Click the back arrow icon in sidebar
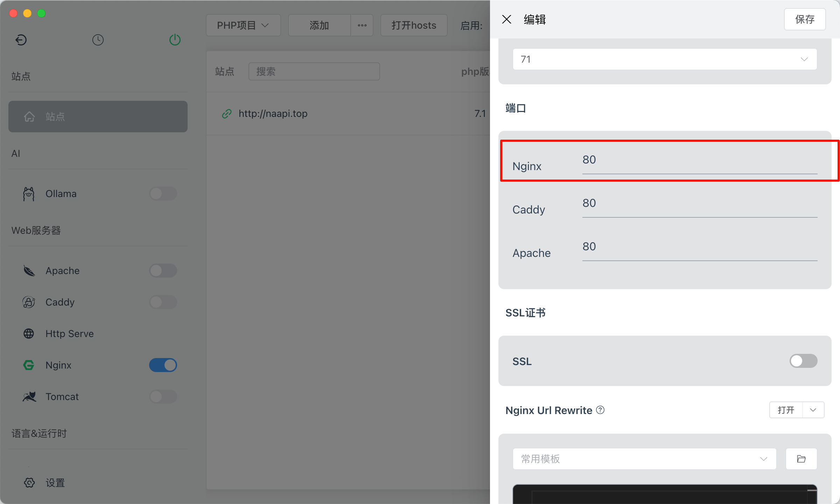This screenshot has height=504, width=840. (21, 40)
